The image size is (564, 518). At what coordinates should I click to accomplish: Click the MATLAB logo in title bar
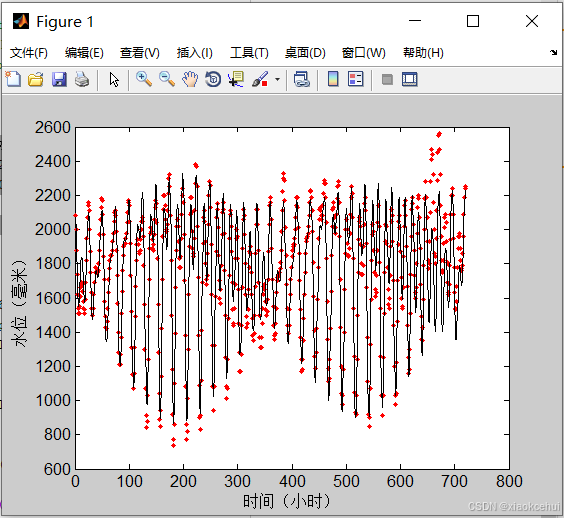pos(21,21)
